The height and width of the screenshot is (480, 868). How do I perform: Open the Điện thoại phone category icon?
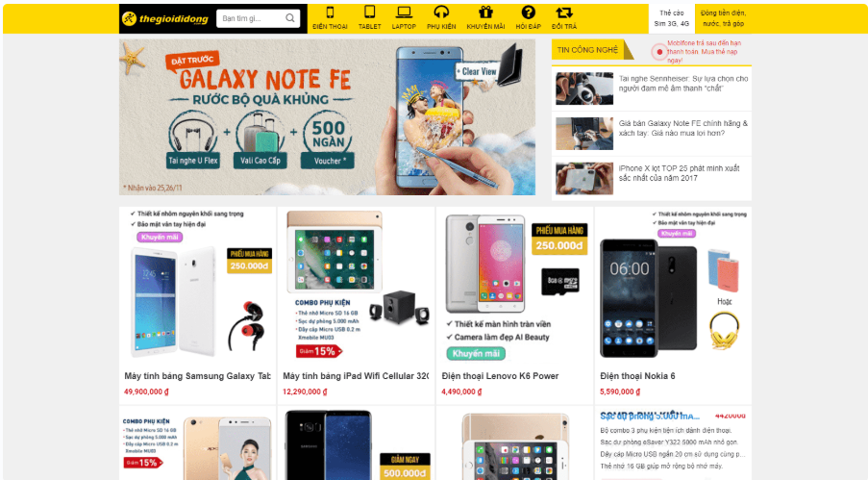point(330,13)
